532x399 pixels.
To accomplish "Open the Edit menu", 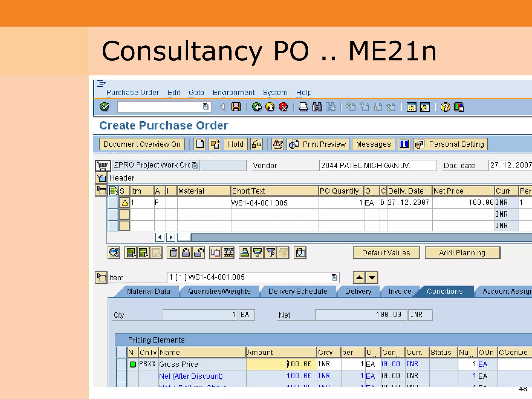I will point(174,93).
